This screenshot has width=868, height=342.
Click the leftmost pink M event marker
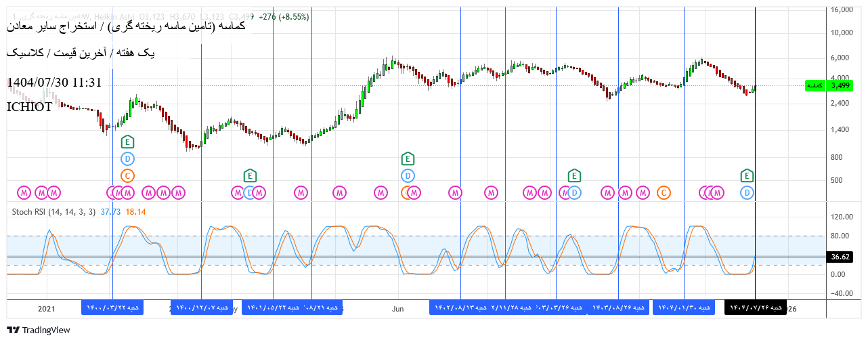tap(24, 193)
